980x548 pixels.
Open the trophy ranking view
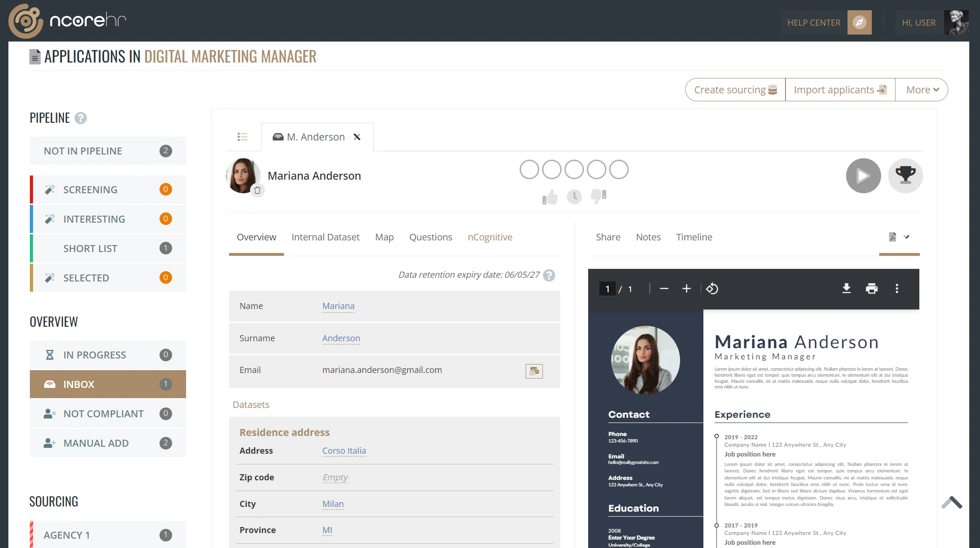pos(905,176)
